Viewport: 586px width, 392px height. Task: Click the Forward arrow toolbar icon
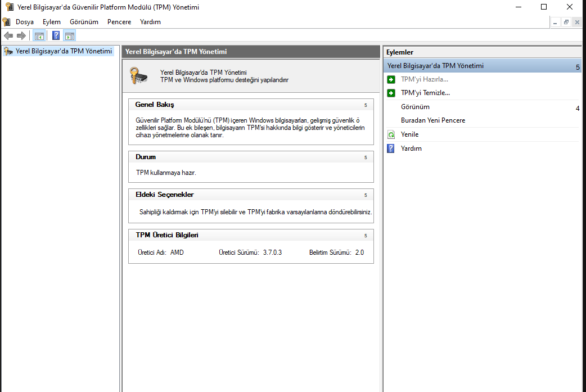pyautogui.click(x=21, y=36)
